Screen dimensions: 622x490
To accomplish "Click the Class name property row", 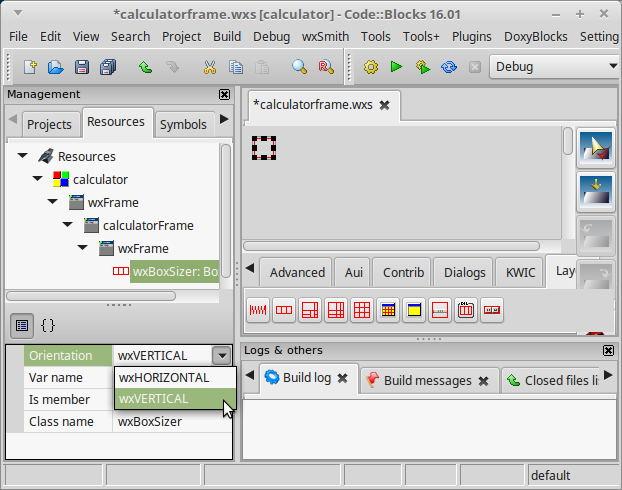I will pyautogui.click(x=128, y=421).
